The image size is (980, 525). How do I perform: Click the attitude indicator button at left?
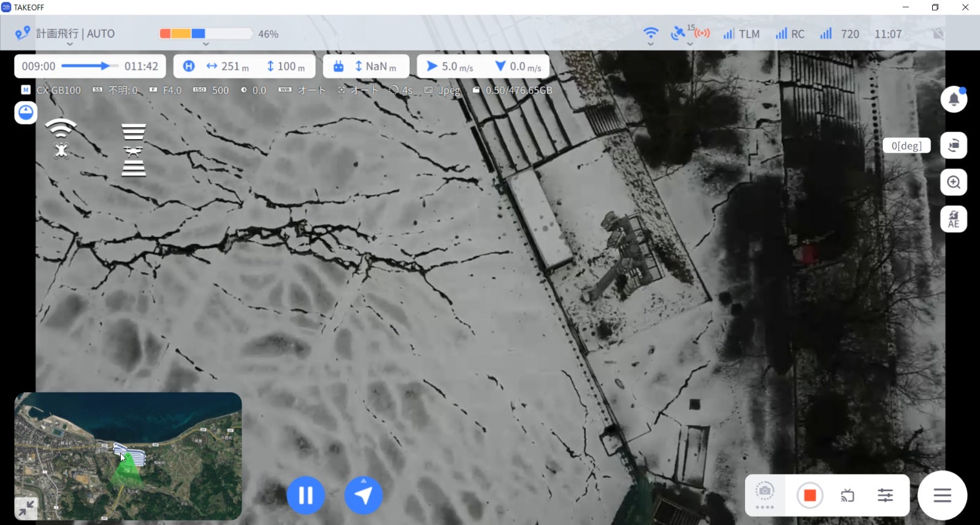click(26, 113)
